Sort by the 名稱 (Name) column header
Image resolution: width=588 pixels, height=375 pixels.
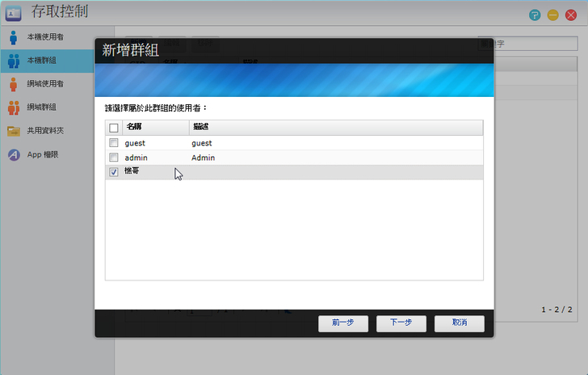pos(156,128)
